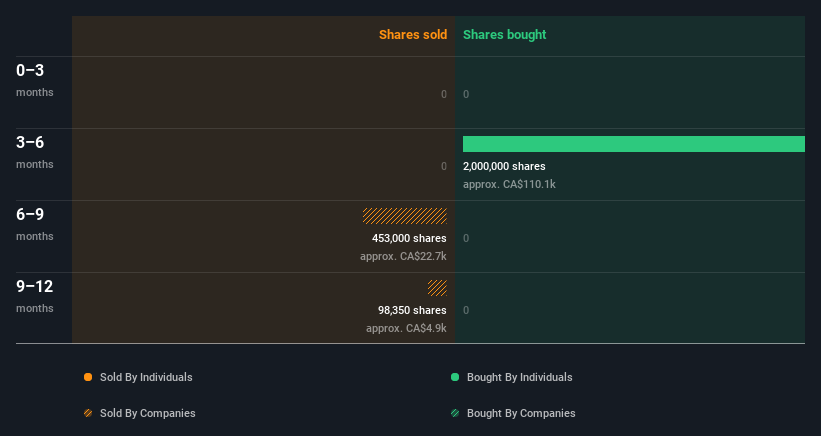Viewport: 821px width, 436px height.
Task: Click the green Bought By Individuals legend dot
Action: point(455,377)
